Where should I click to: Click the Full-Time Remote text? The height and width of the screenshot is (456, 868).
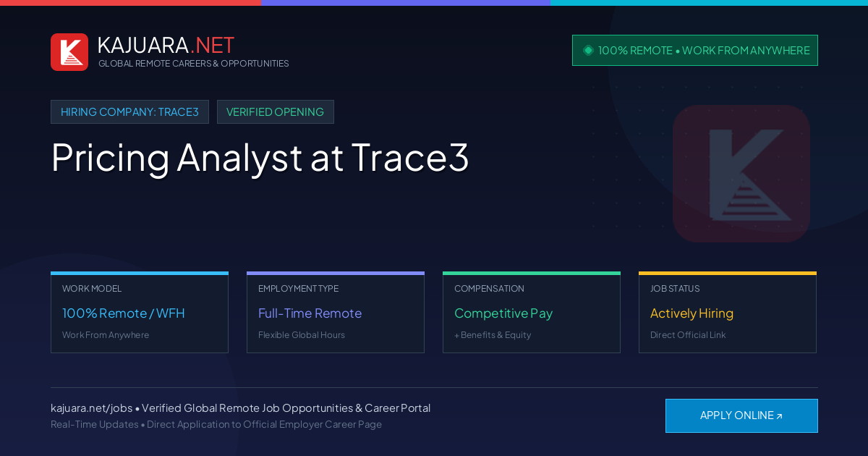click(x=310, y=313)
